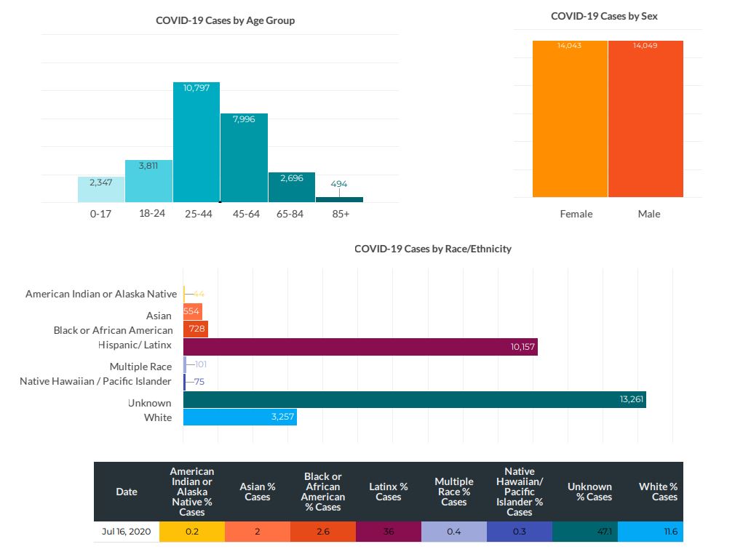
Task: Click the White race bar showing 3,257
Action: click(239, 417)
